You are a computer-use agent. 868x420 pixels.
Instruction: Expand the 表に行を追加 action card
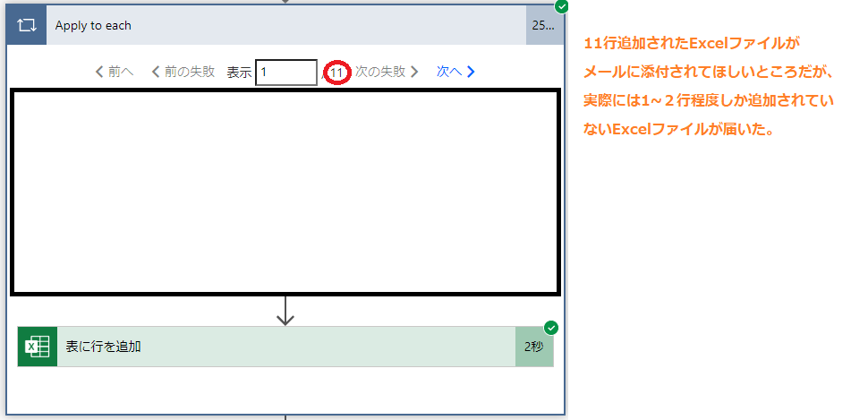(x=286, y=347)
